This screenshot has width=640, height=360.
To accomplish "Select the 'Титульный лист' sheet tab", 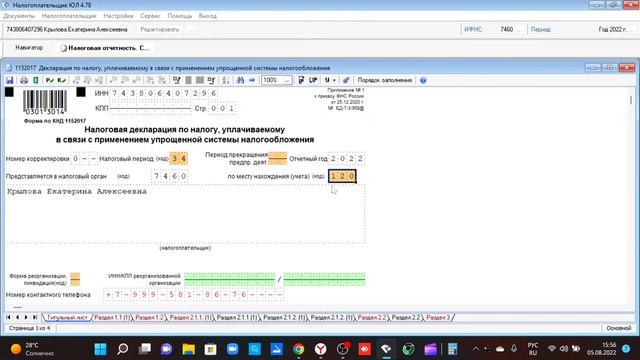I will pos(67,317).
